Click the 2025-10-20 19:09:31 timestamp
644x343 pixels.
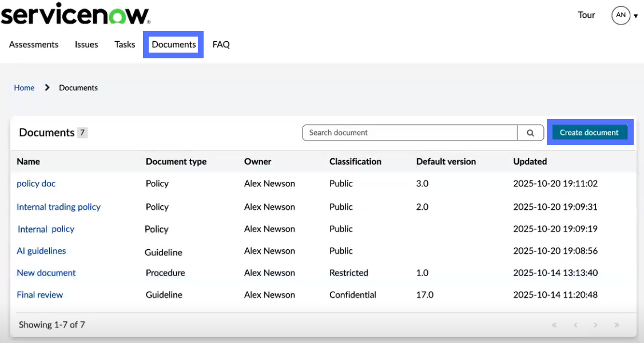555,207
